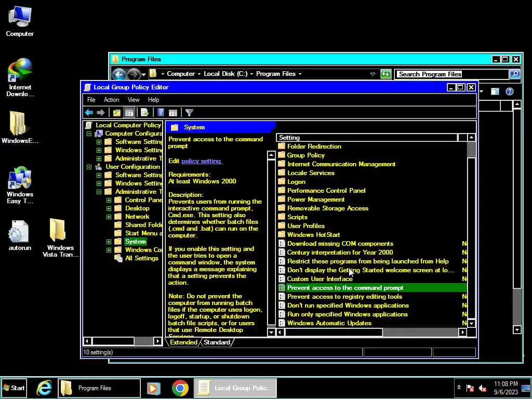Open Internet Communication Management folder

(x=341, y=164)
